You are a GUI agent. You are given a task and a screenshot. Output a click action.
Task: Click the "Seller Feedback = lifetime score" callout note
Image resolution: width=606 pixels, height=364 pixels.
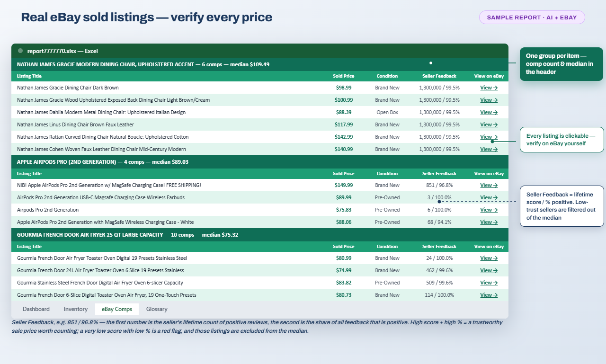tap(562, 206)
